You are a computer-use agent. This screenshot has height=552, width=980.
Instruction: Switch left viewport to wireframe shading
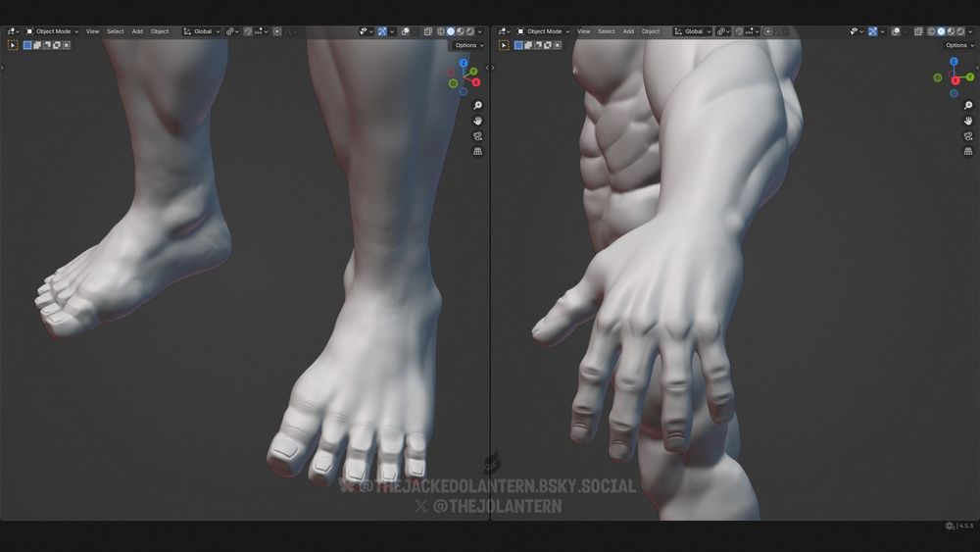441,31
